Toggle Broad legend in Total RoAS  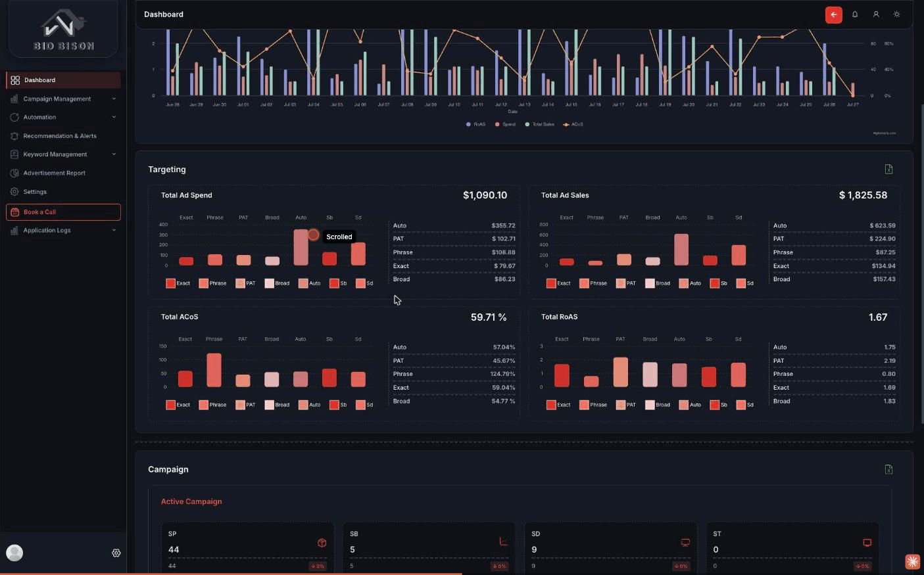[658, 405]
